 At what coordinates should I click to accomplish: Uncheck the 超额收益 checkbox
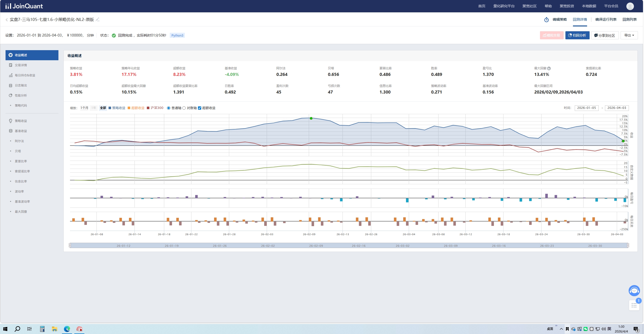(x=199, y=108)
